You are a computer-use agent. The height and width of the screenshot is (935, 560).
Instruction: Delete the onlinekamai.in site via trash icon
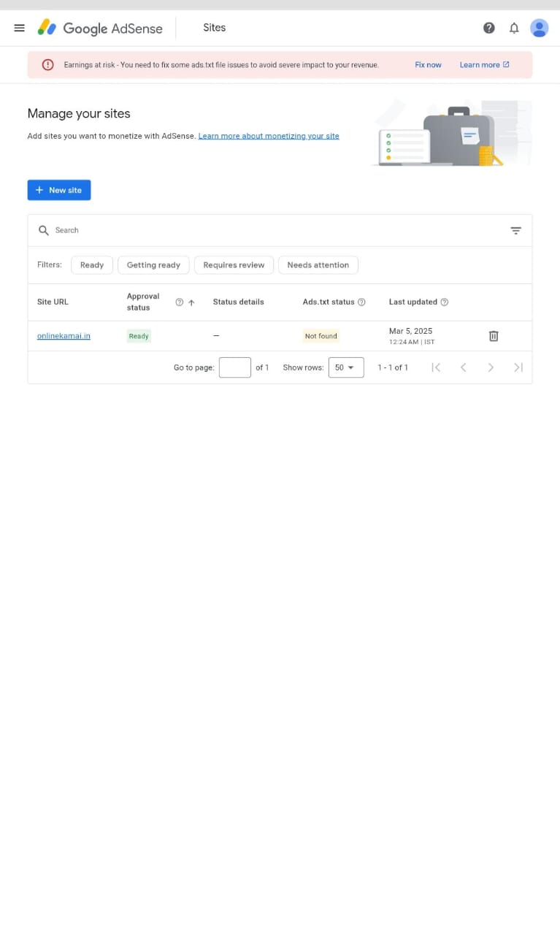pos(494,336)
